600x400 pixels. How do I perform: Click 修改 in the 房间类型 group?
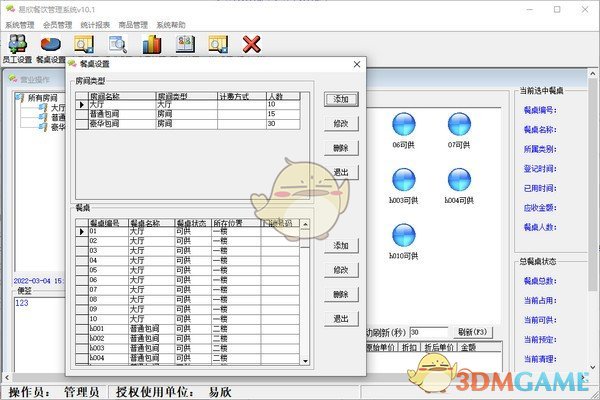tap(341, 124)
